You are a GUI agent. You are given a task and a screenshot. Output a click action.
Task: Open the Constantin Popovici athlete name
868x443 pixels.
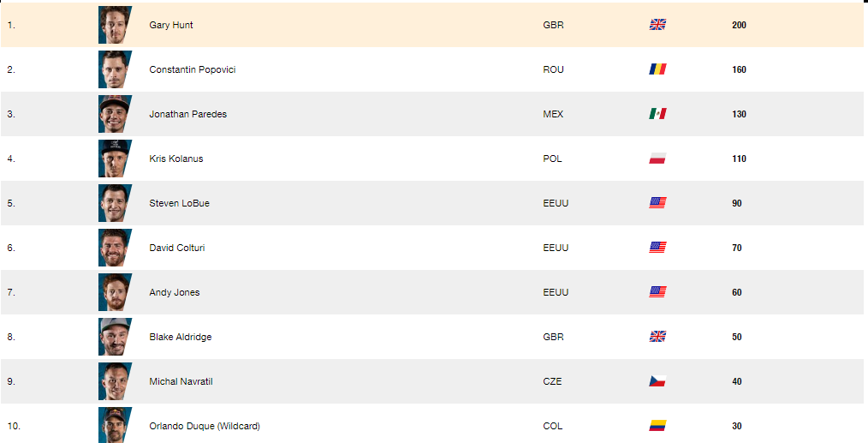tap(193, 69)
